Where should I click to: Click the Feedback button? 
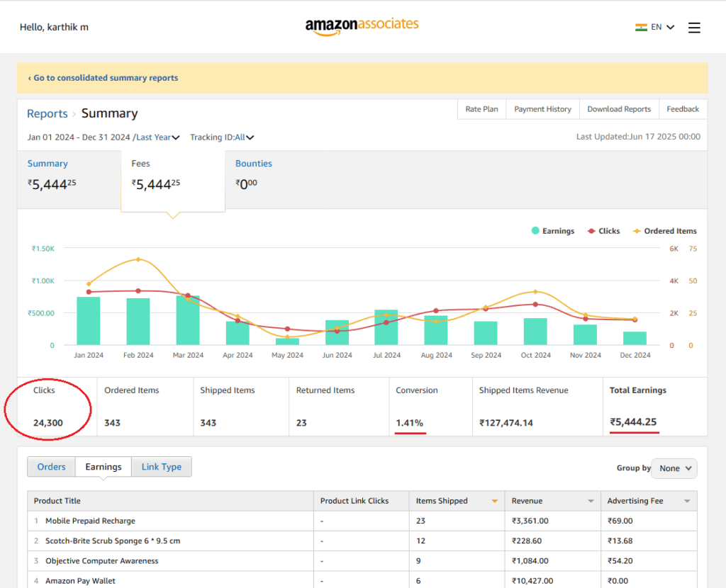pyautogui.click(x=683, y=109)
